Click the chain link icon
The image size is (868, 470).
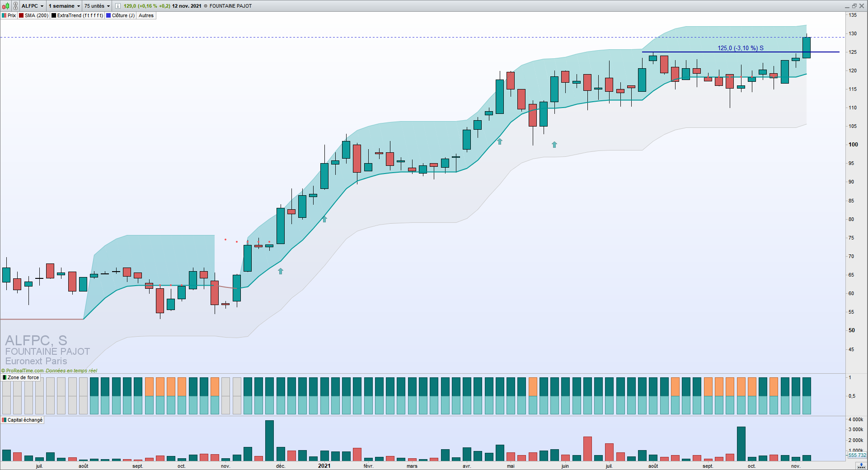(15, 6)
